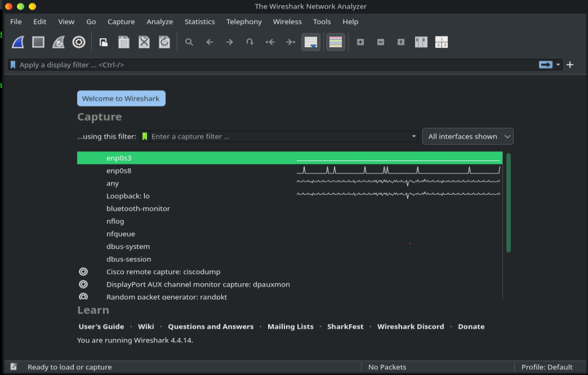This screenshot has width=588, height=375.
Task: Open the View menu
Action: 66,22
